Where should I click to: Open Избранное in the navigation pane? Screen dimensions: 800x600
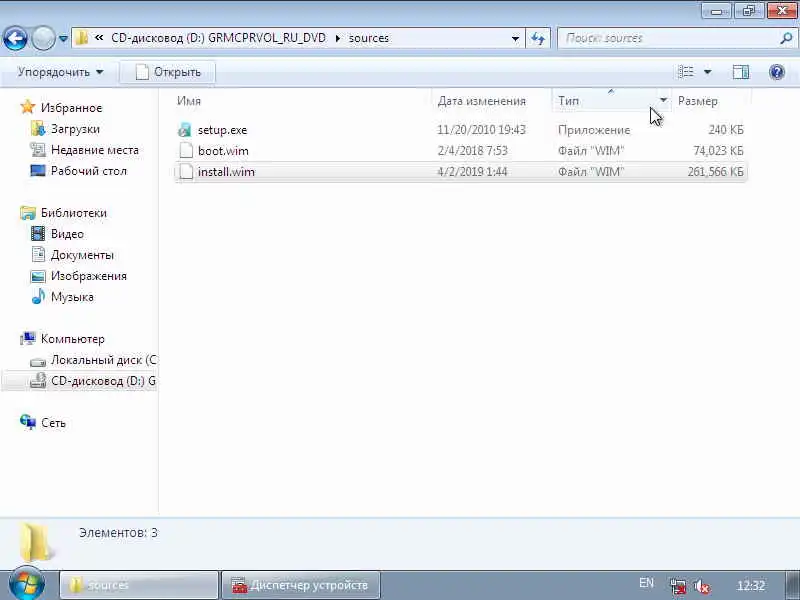click(x=71, y=108)
